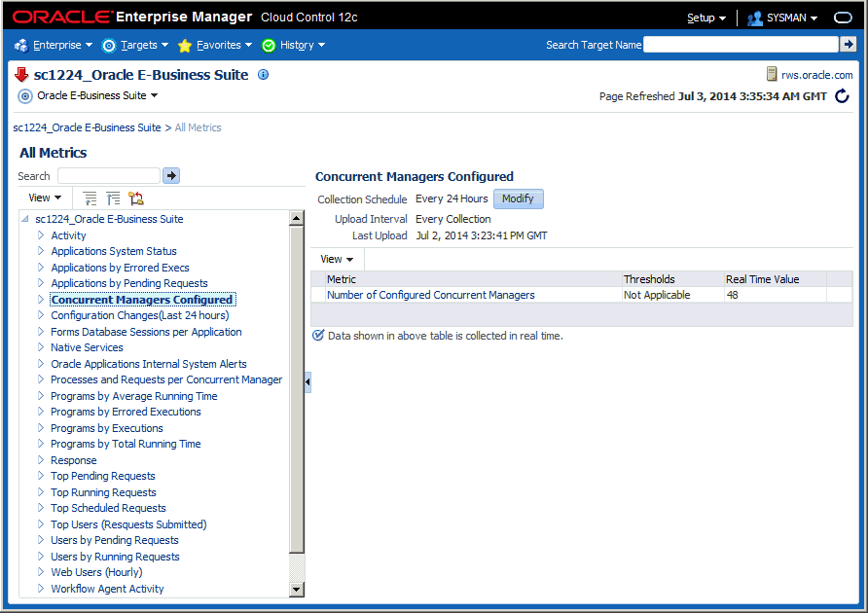
Task: Click the Search Target Name input field
Action: 741,45
